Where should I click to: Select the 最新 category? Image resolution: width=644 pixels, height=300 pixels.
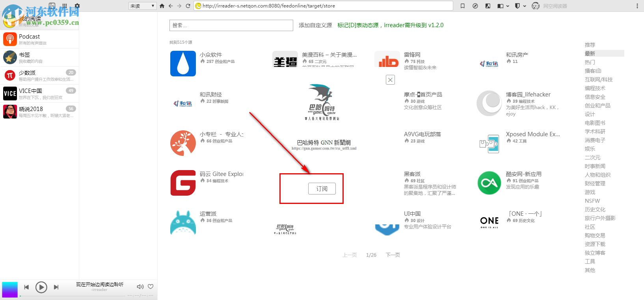[590, 54]
